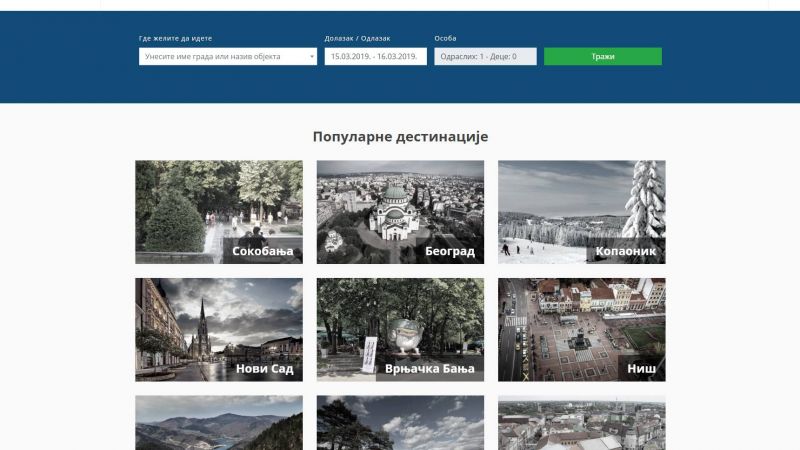Click the Београд label text

pos(450,251)
